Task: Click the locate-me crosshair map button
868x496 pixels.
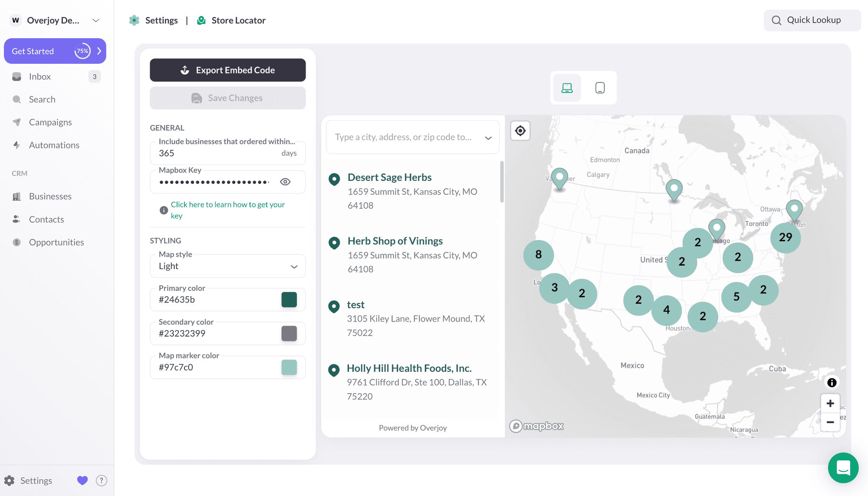Action: [520, 131]
